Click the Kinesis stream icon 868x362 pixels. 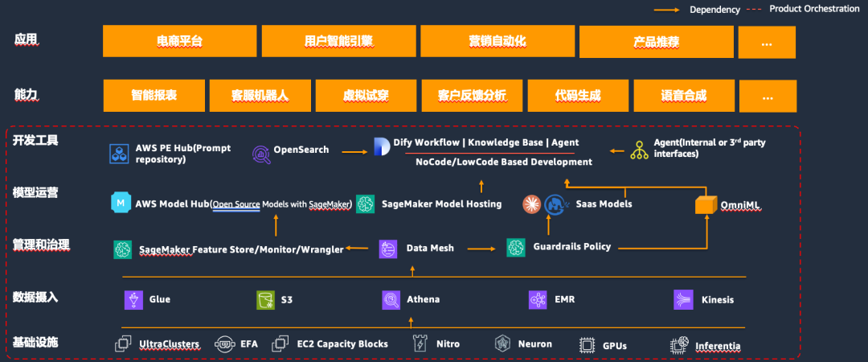coord(683,300)
